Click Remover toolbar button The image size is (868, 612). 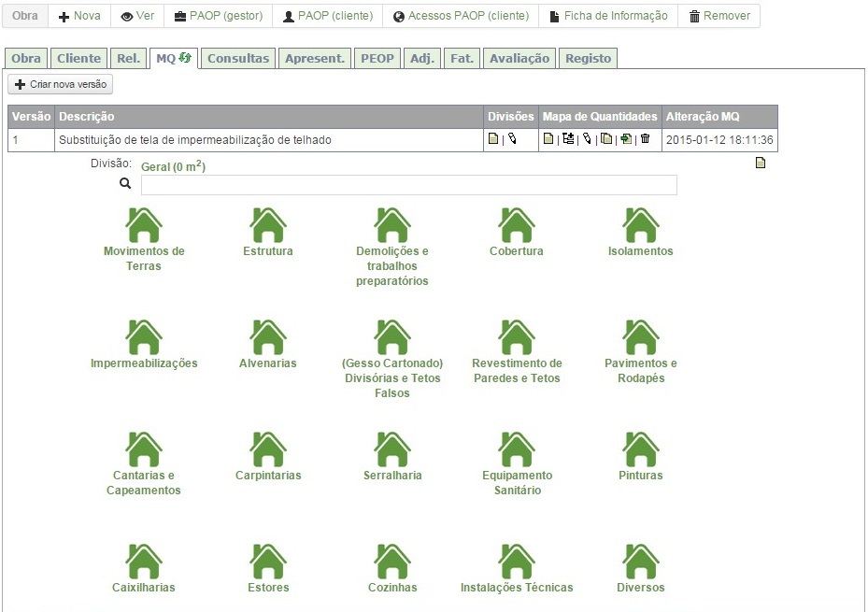(x=719, y=16)
